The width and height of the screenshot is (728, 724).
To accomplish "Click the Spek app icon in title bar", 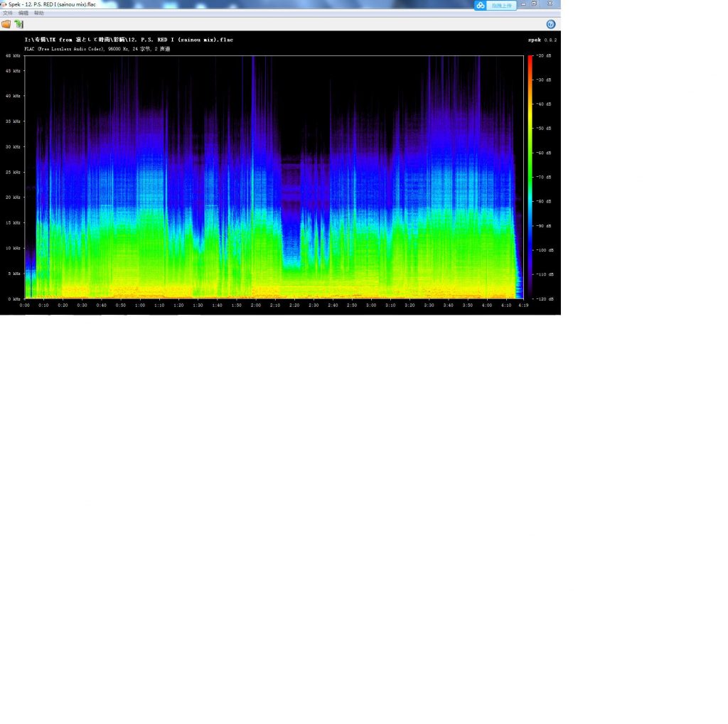I will [x=4, y=4].
